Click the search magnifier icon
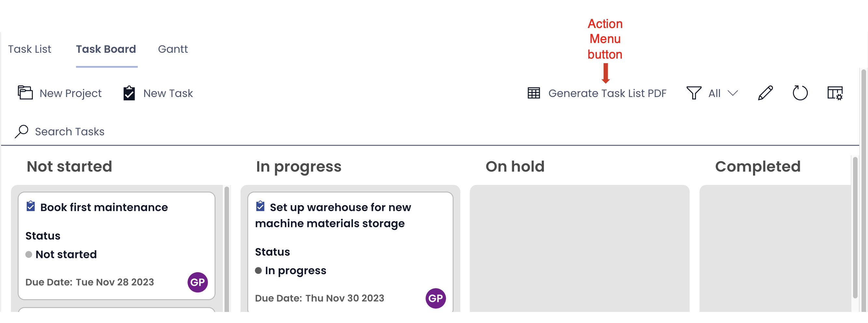 click(21, 131)
